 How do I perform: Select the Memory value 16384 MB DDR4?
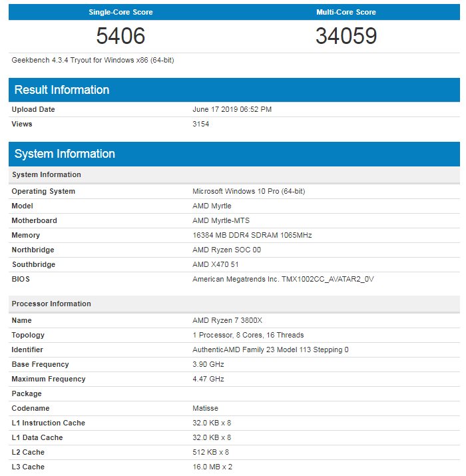pos(252,235)
